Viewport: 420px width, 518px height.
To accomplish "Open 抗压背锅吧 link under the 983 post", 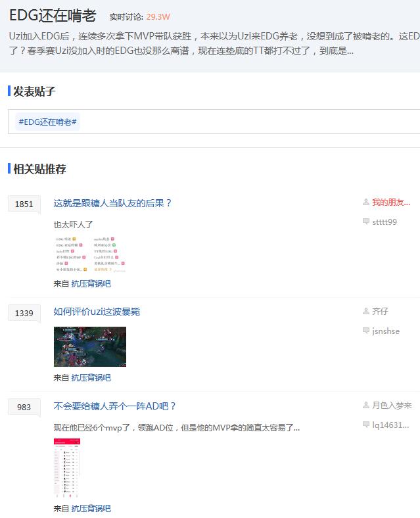I will [91, 508].
